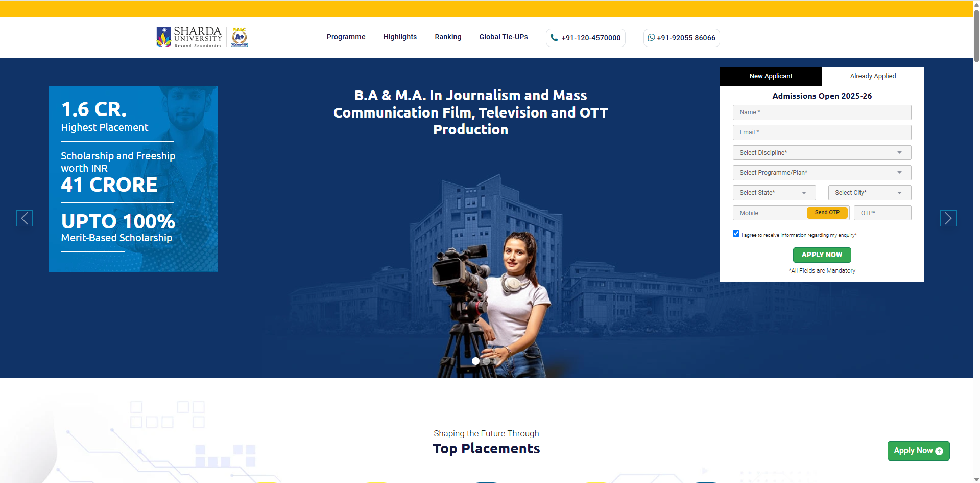
Task: Focus the Name input field
Action: (822, 112)
